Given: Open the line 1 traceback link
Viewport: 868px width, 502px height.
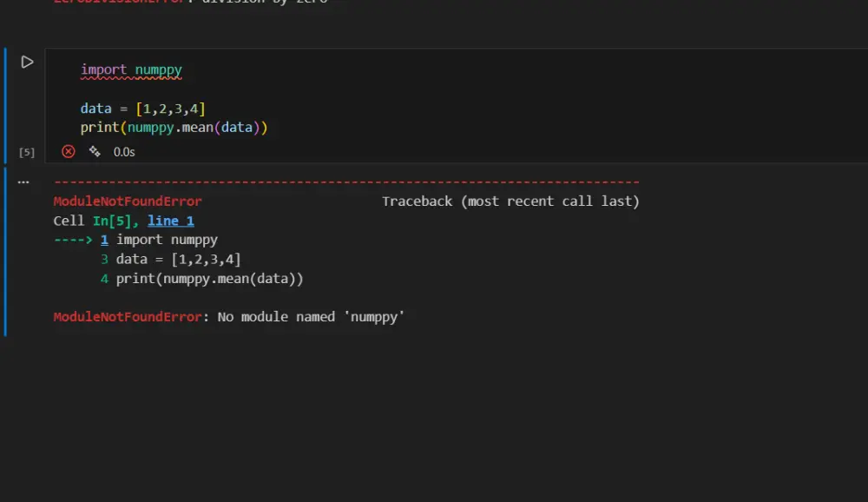Looking at the screenshot, I should [171, 220].
